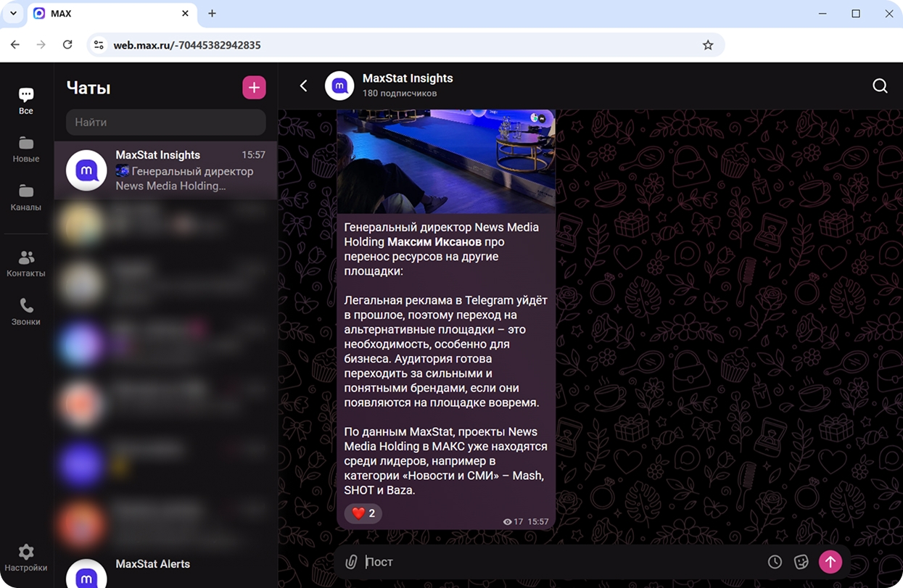The height and width of the screenshot is (588, 903).
Task: Click the heart reaction with count 2
Action: [363, 513]
